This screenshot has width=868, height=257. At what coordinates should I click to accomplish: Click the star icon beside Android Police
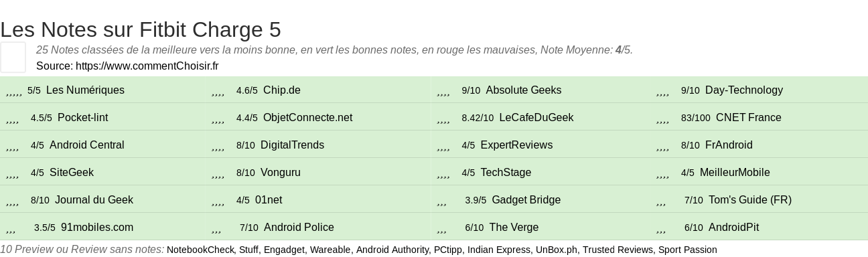[x=216, y=228]
